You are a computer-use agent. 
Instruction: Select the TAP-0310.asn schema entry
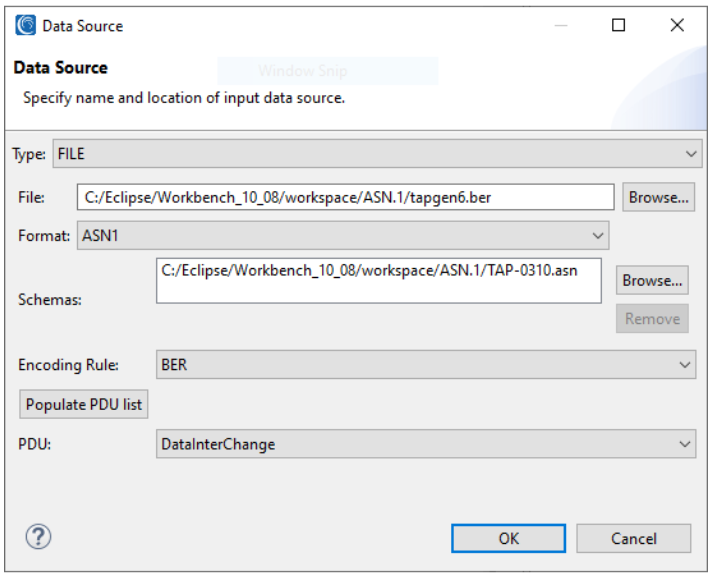point(369,269)
